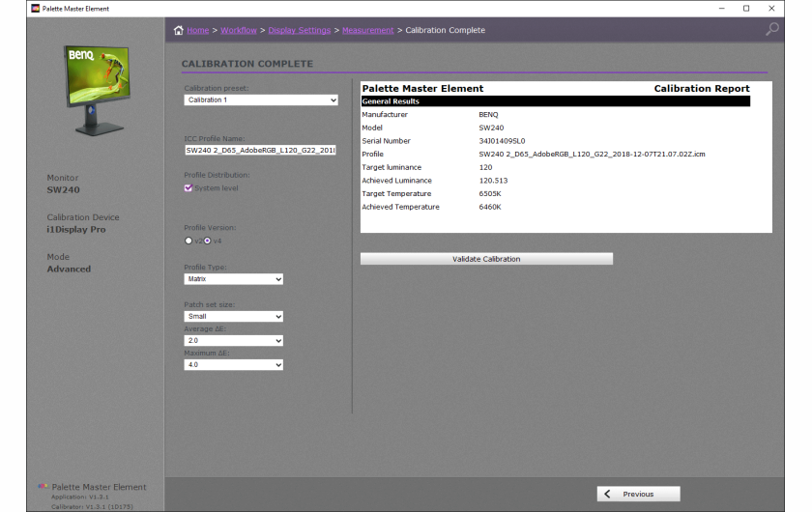Expand the Patch set size dropdown
This screenshot has width=812, height=512.
coord(234,316)
